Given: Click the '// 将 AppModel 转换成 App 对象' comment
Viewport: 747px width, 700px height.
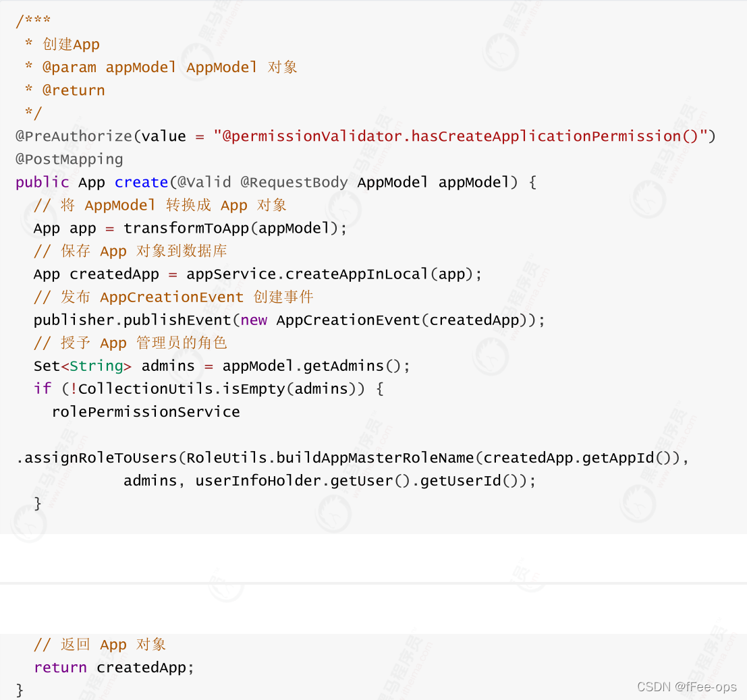Looking at the screenshot, I should click(160, 205).
